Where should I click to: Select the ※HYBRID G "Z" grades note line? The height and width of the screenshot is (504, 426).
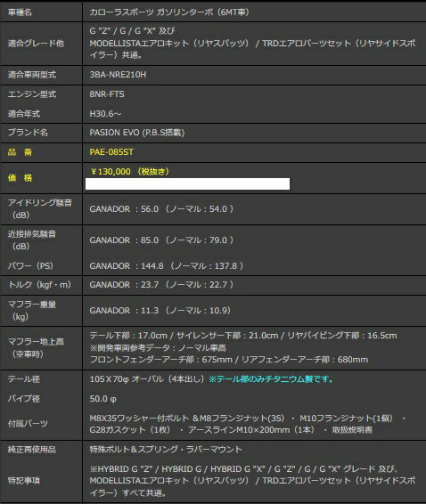tap(244, 469)
